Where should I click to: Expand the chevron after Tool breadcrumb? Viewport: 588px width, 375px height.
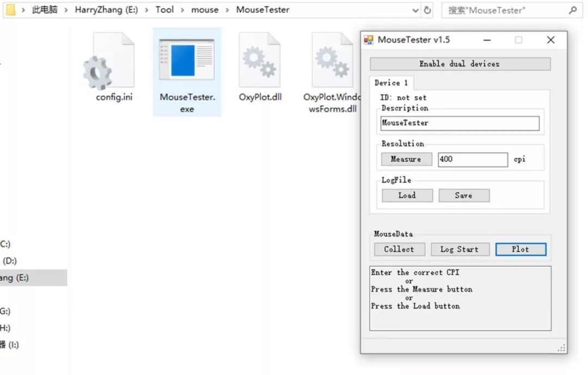pyautogui.click(x=182, y=10)
